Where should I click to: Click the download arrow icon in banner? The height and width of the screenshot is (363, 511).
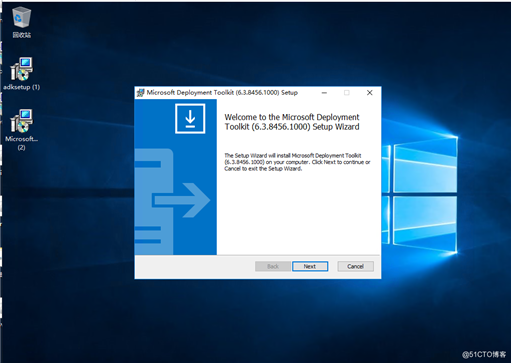190,119
